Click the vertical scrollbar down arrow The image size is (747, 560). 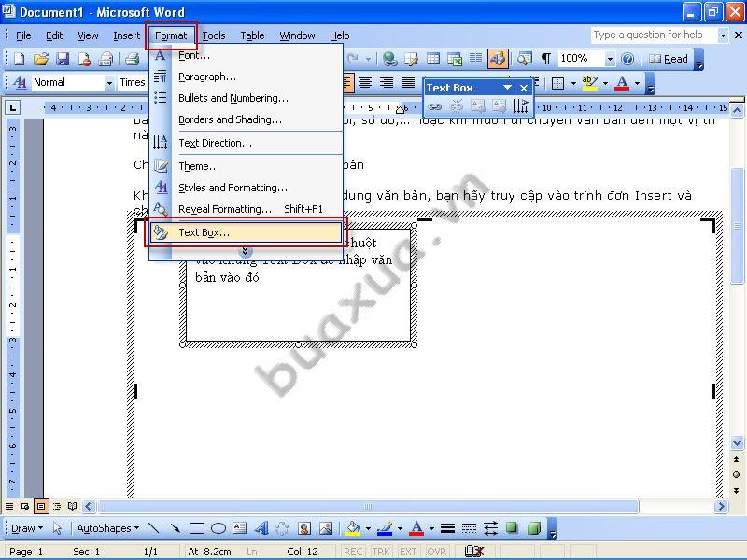737,443
